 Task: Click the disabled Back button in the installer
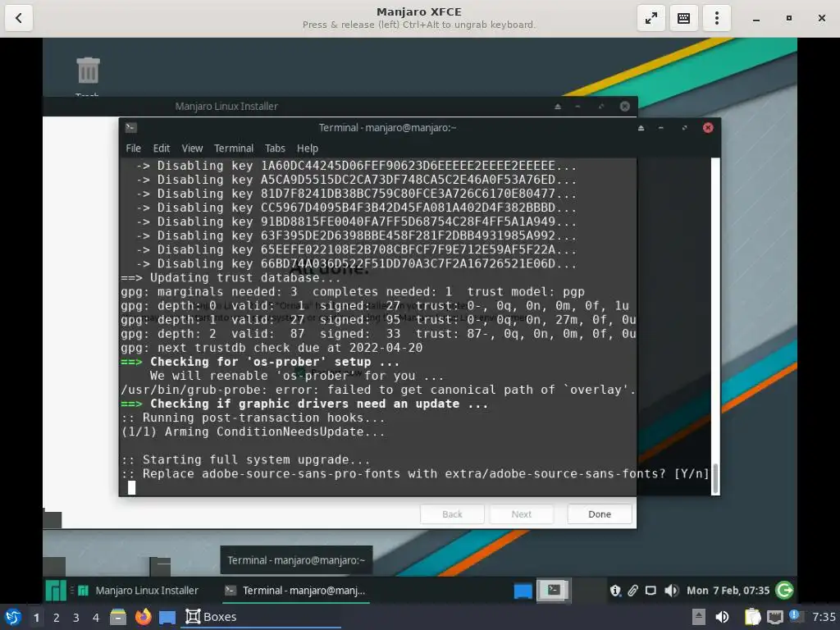click(452, 514)
